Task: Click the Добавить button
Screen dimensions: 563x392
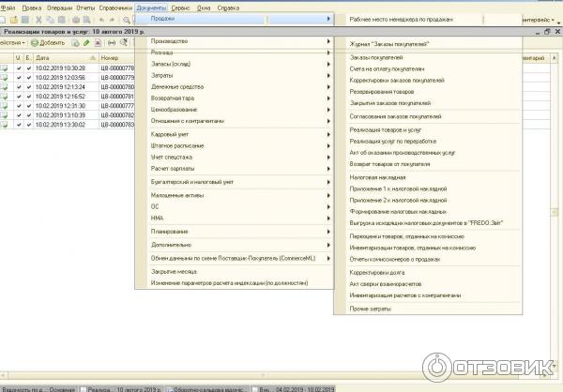Action: (48, 43)
